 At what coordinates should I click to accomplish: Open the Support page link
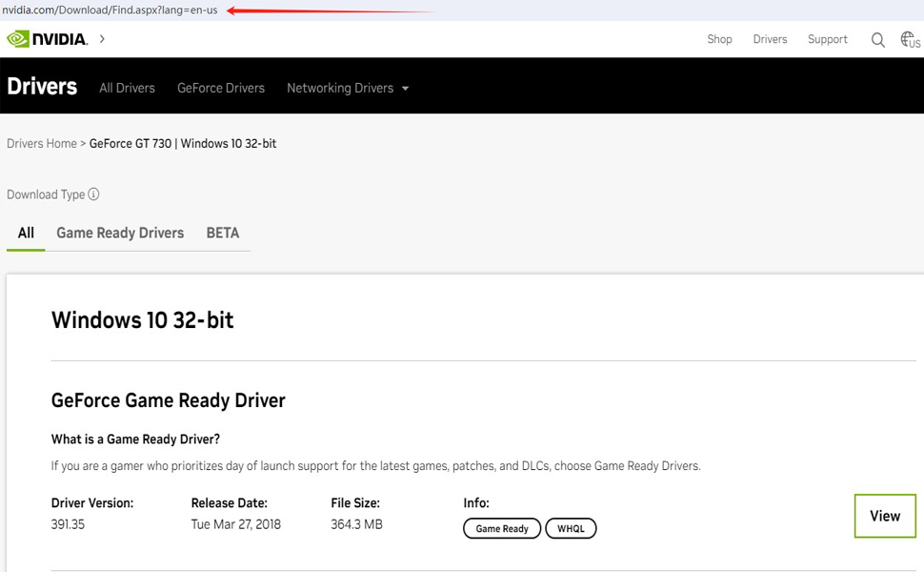click(827, 39)
